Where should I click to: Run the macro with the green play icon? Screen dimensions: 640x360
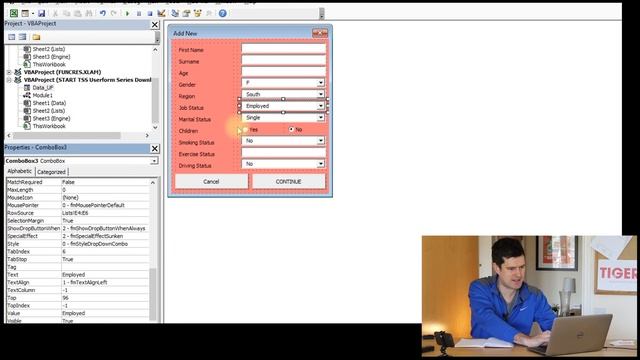click(127, 13)
